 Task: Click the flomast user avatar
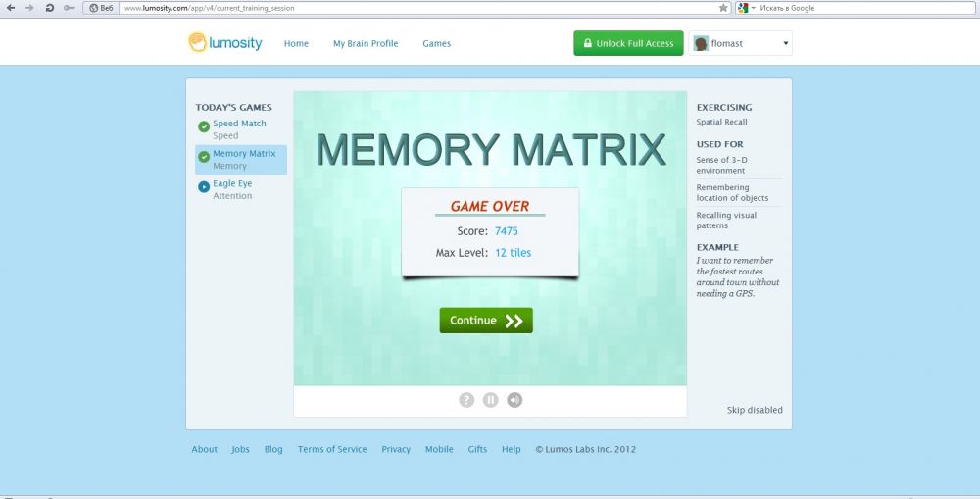point(702,44)
